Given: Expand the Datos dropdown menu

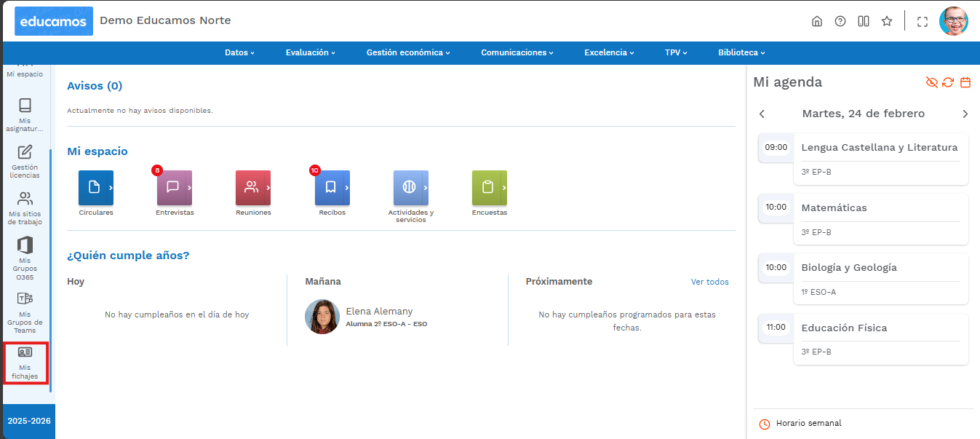Looking at the screenshot, I should [x=239, y=52].
